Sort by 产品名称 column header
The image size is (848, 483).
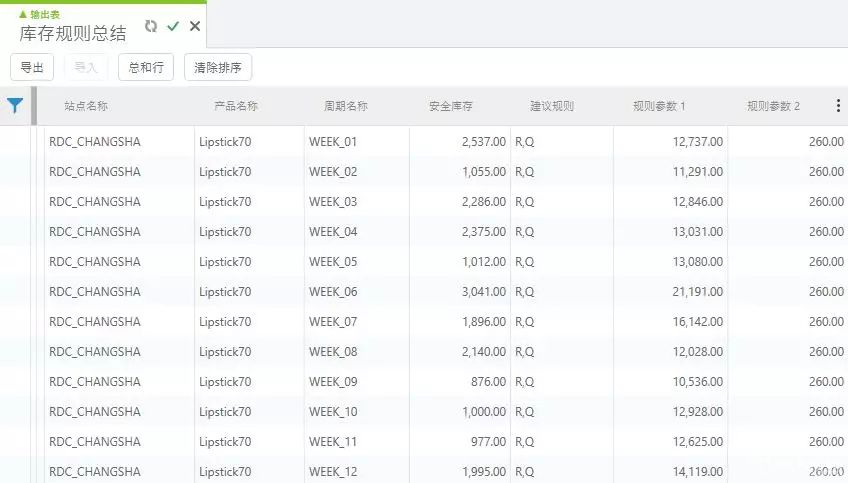point(236,106)
